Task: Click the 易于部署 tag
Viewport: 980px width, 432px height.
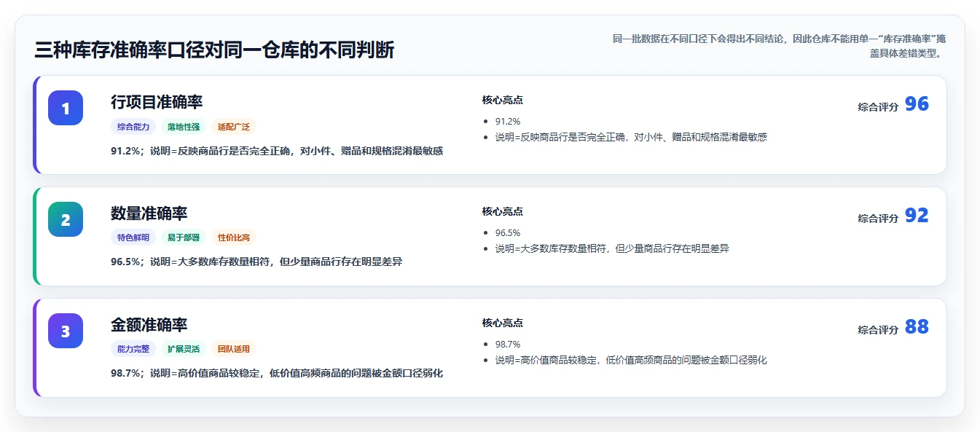Action: click(184, 237)
